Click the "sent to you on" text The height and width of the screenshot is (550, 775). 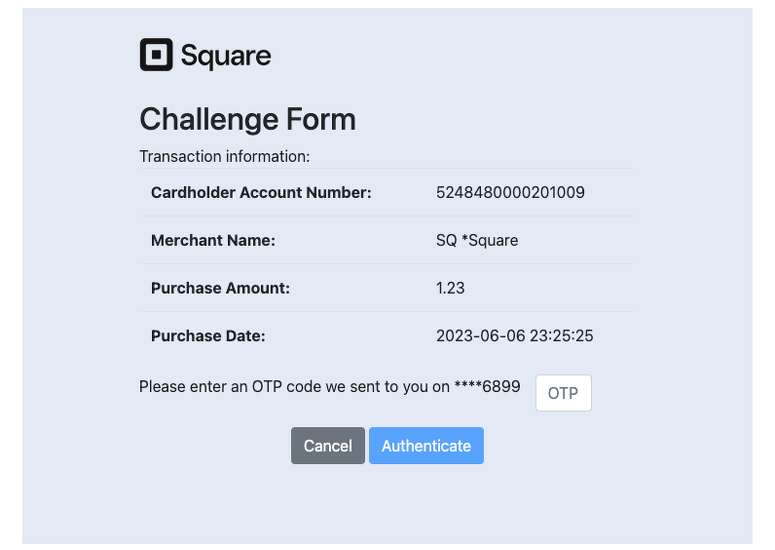tap(381, 386)
